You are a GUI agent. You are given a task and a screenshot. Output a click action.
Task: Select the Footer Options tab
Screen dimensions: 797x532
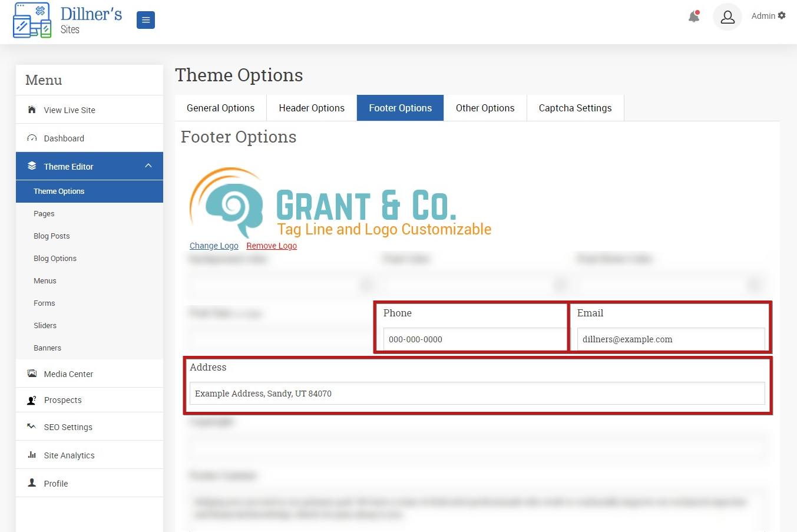point(401,108)
